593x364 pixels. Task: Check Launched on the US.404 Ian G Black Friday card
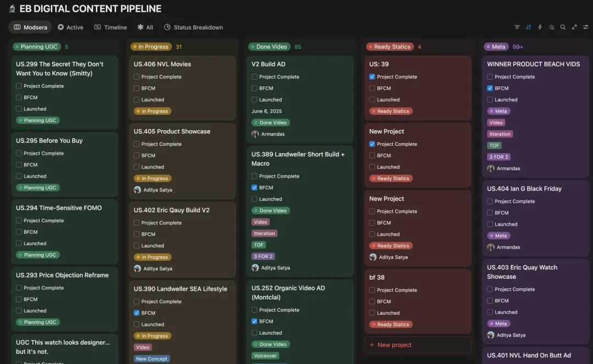[x=490, y=224]
